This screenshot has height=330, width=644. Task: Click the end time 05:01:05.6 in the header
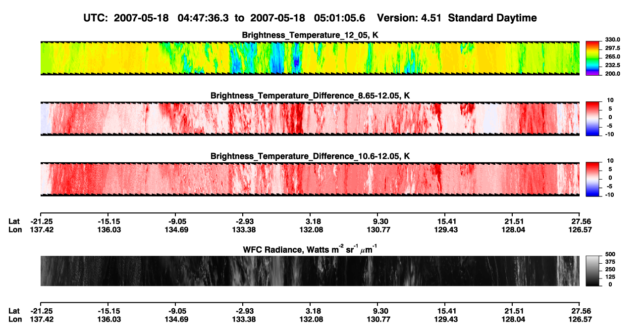[339, 18]
